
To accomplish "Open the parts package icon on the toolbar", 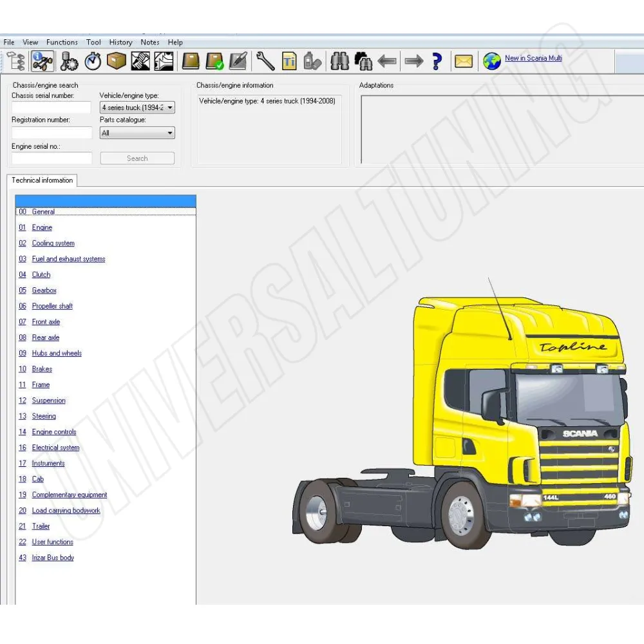I will tap(116, 60).
